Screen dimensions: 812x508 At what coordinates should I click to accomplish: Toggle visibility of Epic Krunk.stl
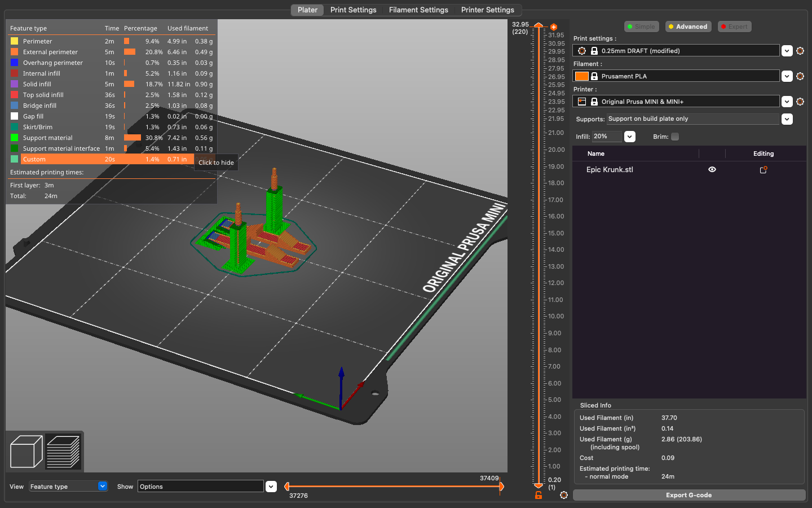[712, 169]
